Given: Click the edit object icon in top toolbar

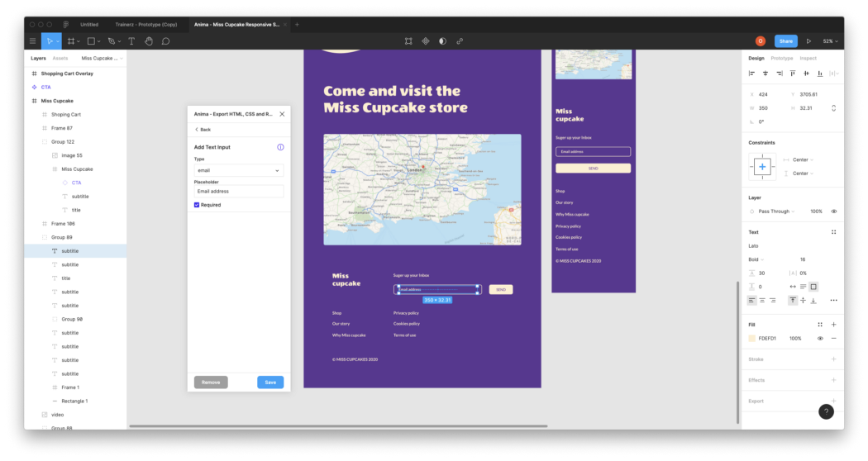Looking at the screenshot, I should click(x=408, y=41).
